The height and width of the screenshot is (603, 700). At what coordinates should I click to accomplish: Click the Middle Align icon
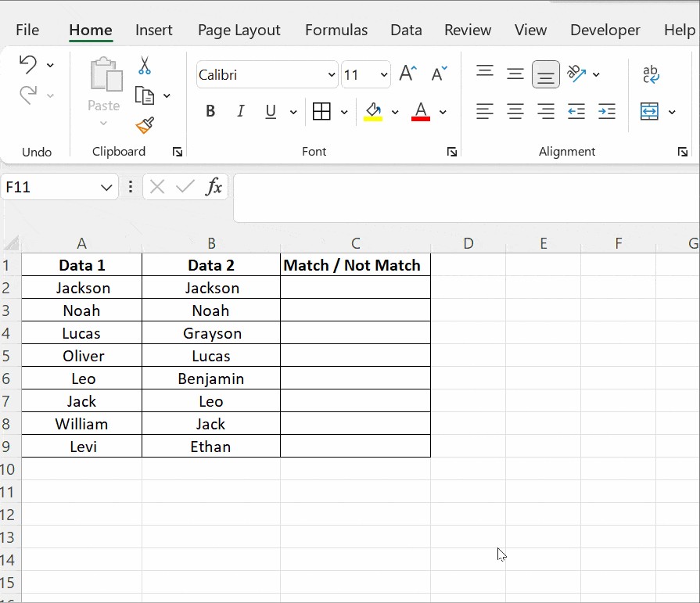pyautogui.click(x=515, y=74)
